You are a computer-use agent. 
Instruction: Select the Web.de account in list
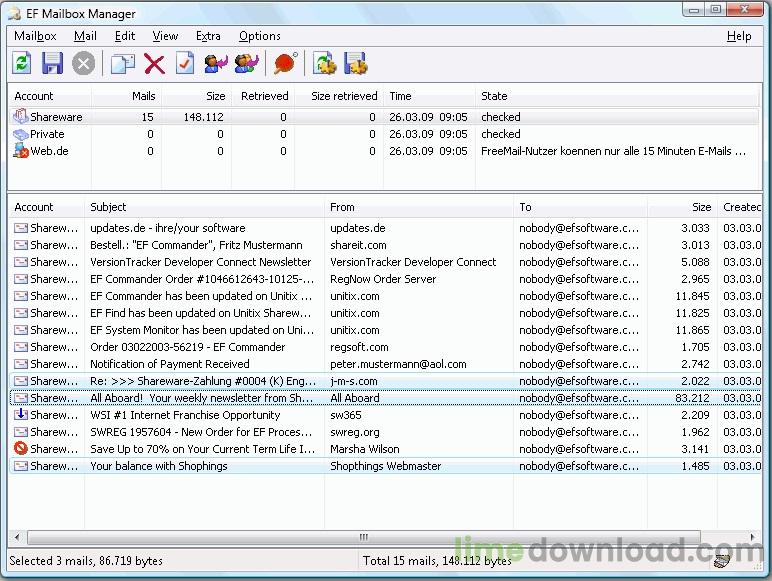click(49, 151)
